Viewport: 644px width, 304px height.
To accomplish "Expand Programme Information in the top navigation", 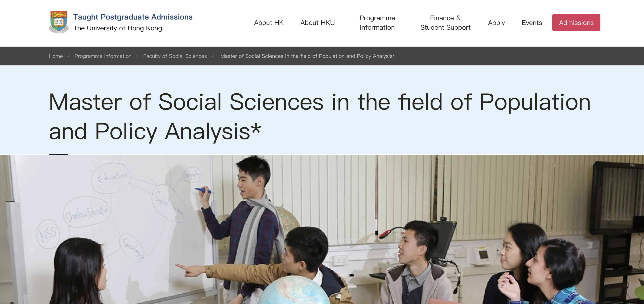I will tap(377, 23).
